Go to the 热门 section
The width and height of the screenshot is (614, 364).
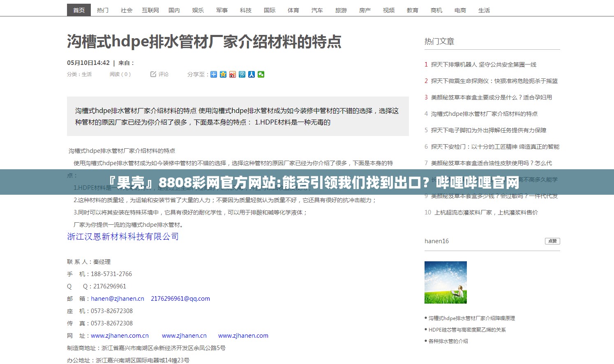[x=103, y=10]
